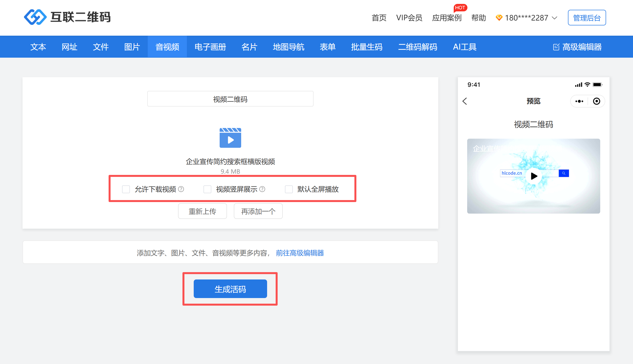This screenshot has width=633, height=364.
Task: Expand the 180****2287 account dropdown
Action: pos(527,18)
